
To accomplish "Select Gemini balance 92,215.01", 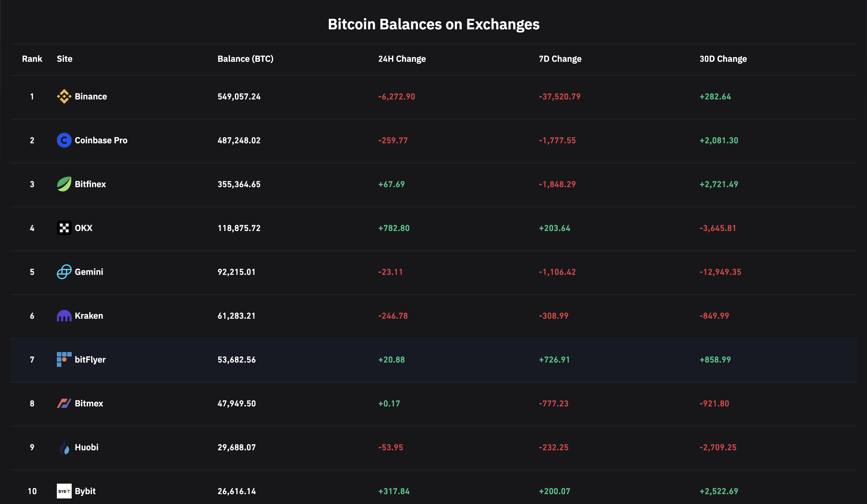I will pyautogui.click(x=236, y=272).
